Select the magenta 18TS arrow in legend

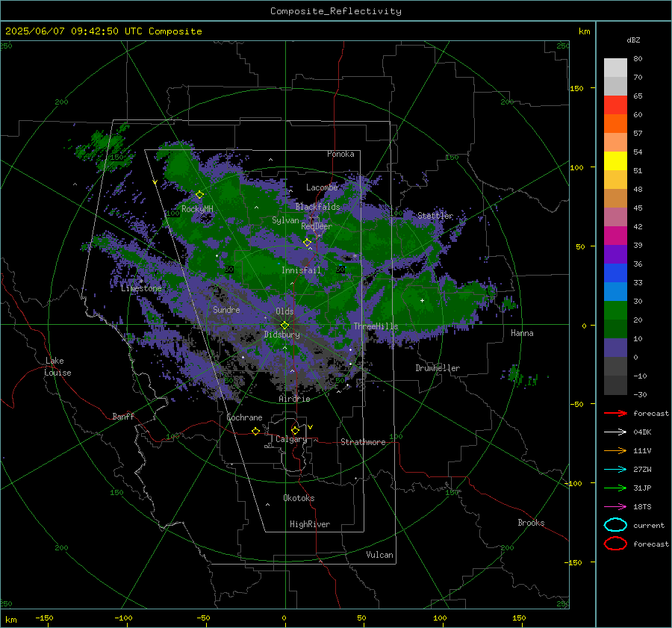coord(615,506)
